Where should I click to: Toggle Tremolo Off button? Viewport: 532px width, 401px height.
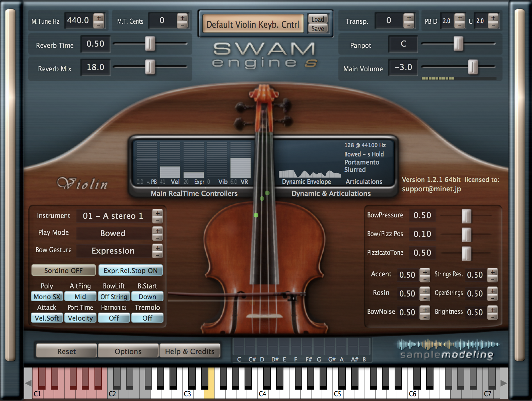click(147, 318)
